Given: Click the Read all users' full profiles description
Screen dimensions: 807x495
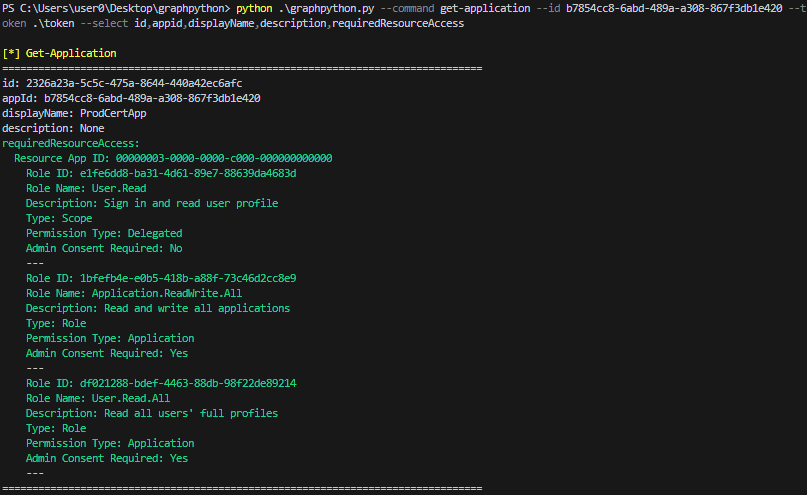Looking at the screenshot, I should [x=191, y=413].
